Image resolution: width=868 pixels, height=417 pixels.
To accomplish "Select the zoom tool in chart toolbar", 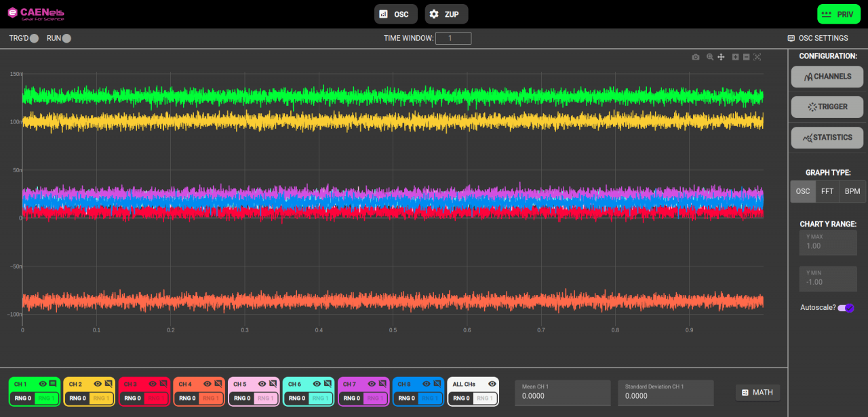I will click(x=710, y=58).
